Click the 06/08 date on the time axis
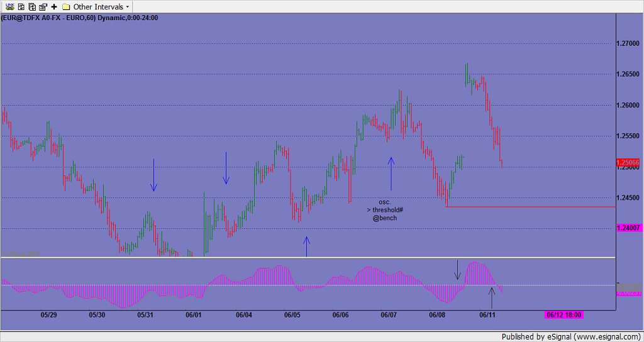 pyautogui.click(x=438, y=315)
